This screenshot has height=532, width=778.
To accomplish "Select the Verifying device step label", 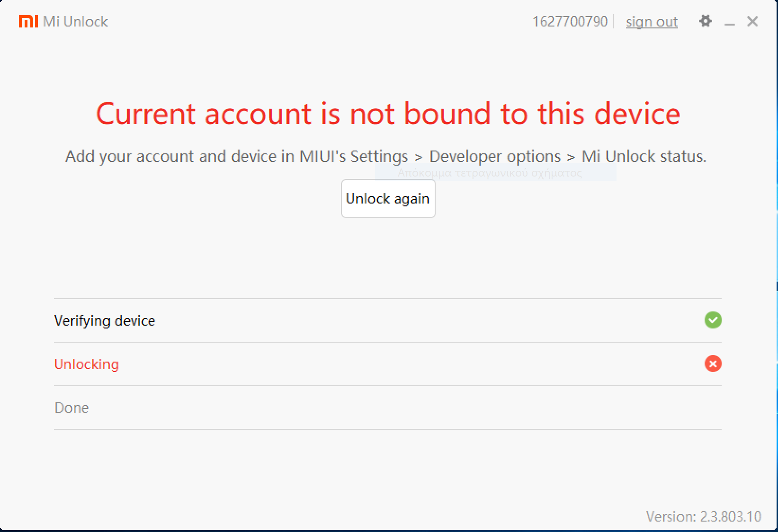I will 105,321.
